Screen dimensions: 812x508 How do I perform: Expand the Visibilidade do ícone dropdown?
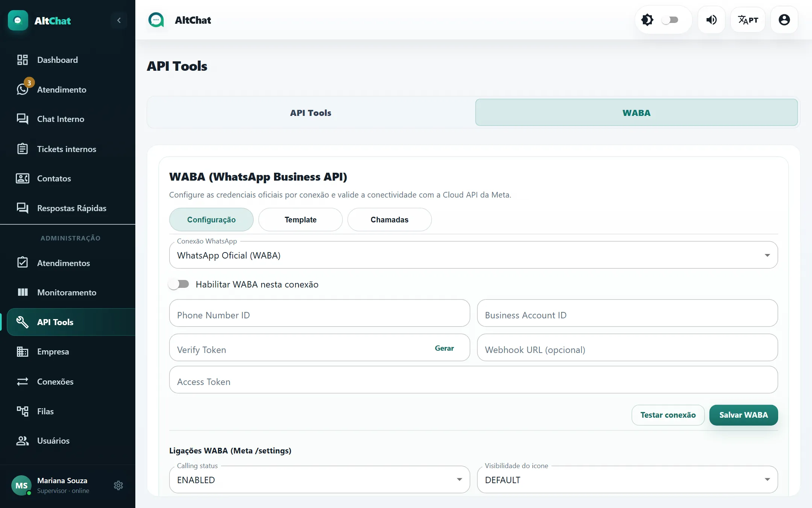click(627, 479)
